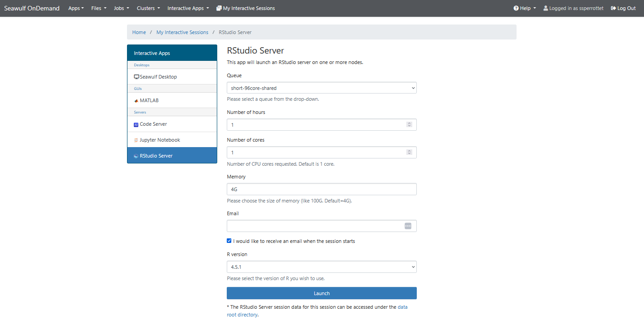This screenshot has height=326, width=644.
Task: Open the Jobs menu
Action: [x=121, y=8]
